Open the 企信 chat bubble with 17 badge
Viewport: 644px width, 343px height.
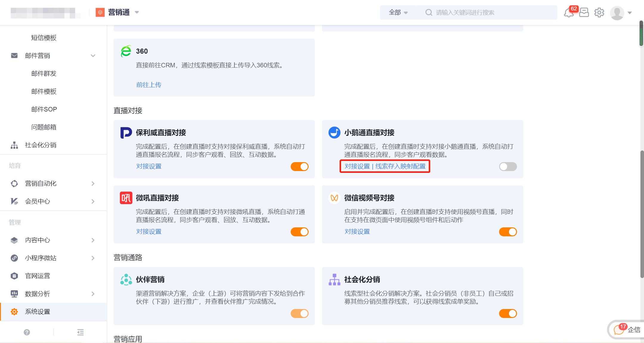626,330
